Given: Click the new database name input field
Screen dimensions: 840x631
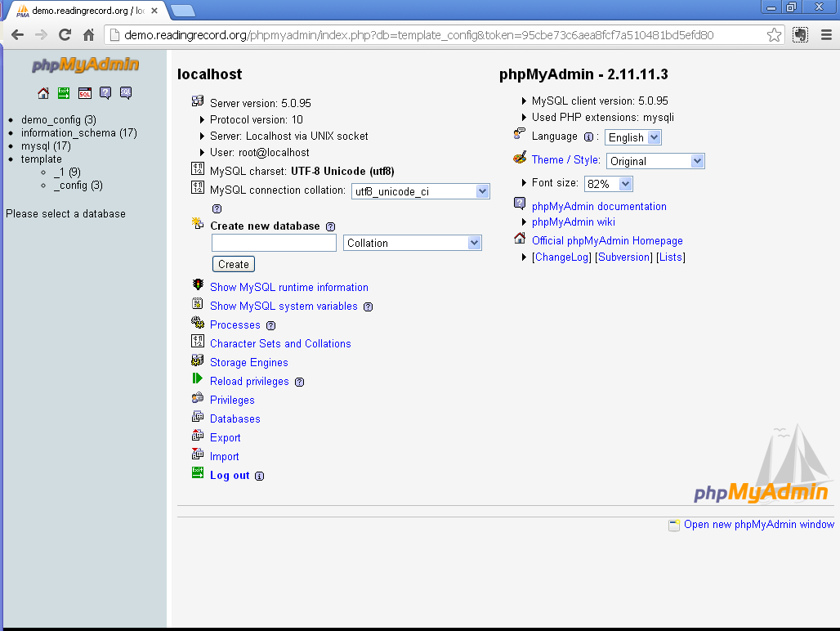Looking at the screenshot, I should tap(274, 244).
